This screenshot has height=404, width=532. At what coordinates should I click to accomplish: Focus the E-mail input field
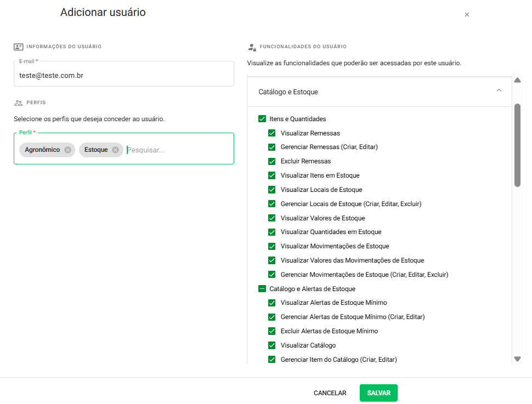pos(123,76)
